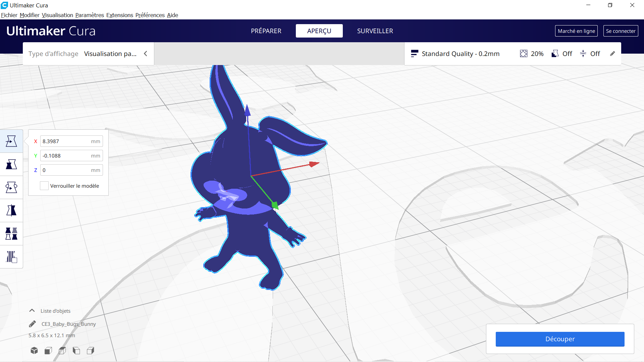Image resolution: width=644 pixels, height=362 pixels.
Task: Click the support Off icon
Action: [x=555, y=54]
